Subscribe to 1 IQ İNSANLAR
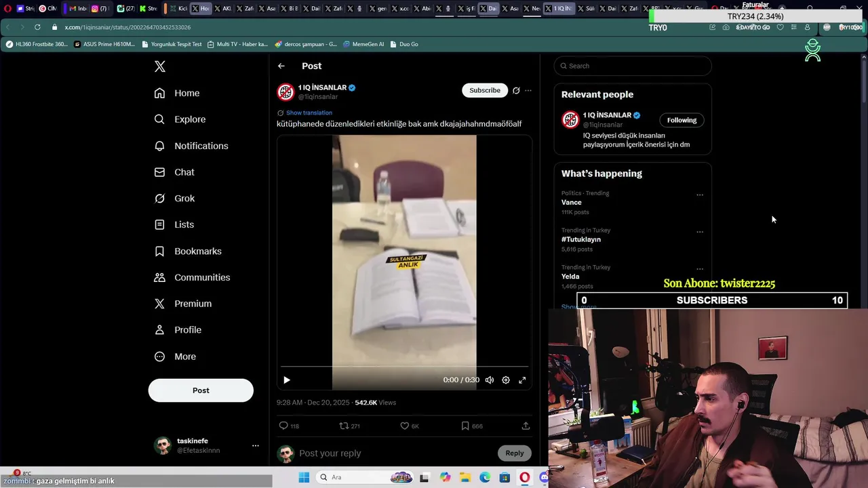This screenshot has width=868, height=488. [485, 90]
